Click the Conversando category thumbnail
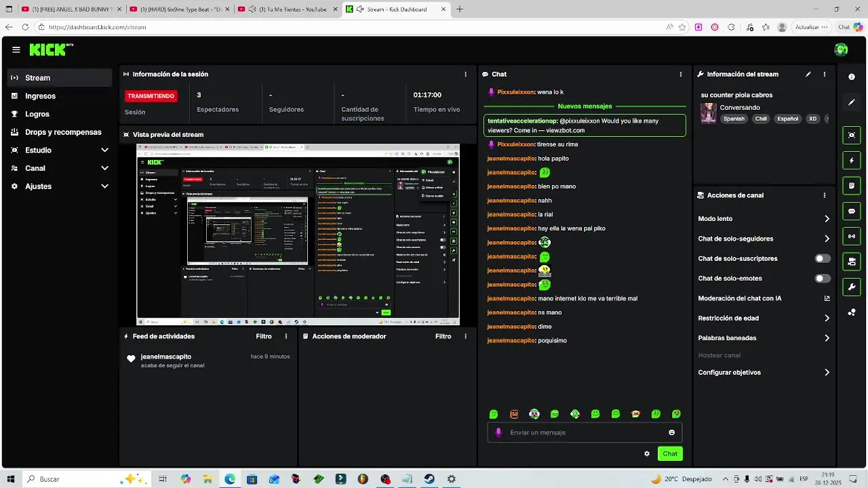 tap(709, 113)
